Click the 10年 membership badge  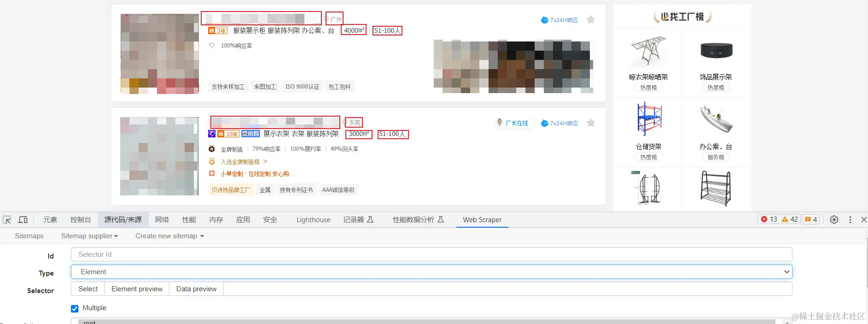[x=228, y=134]
